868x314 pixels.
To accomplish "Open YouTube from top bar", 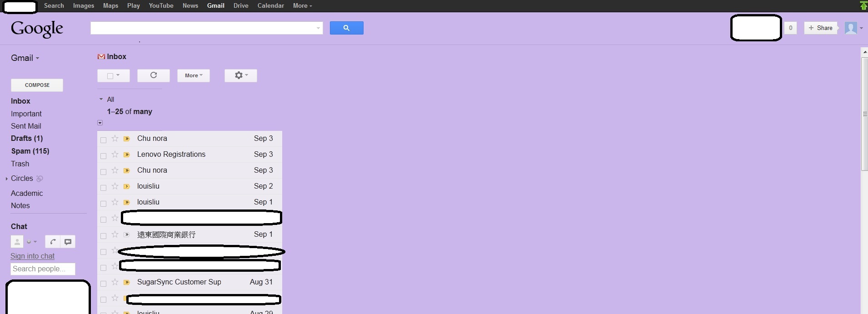I will [161, 5].
